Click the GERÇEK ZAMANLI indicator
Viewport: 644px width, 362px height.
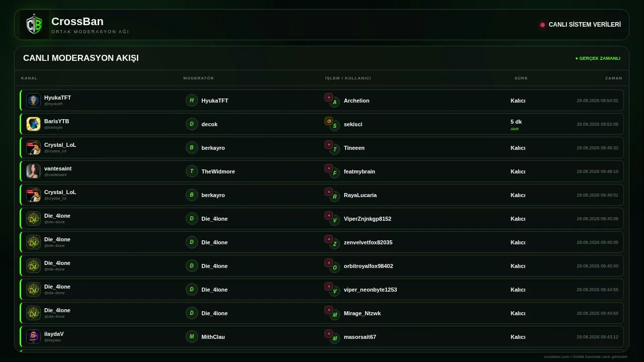[598, 58]
